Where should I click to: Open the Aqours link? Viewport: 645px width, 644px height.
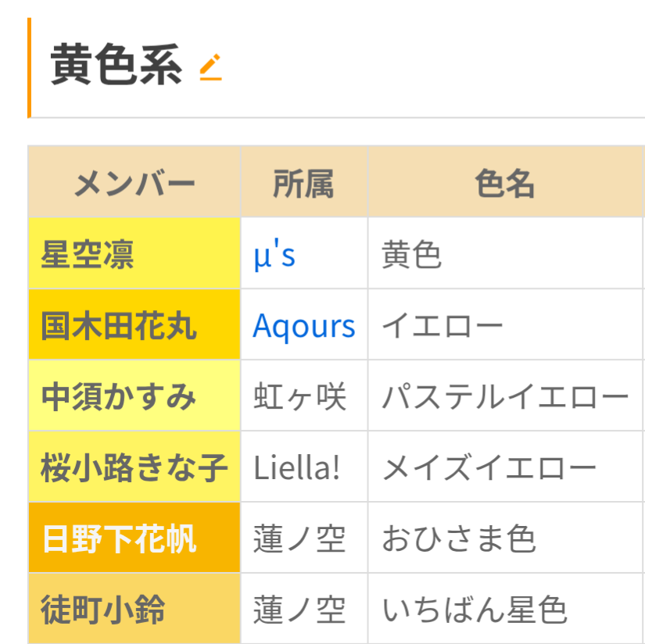point(304,326)
